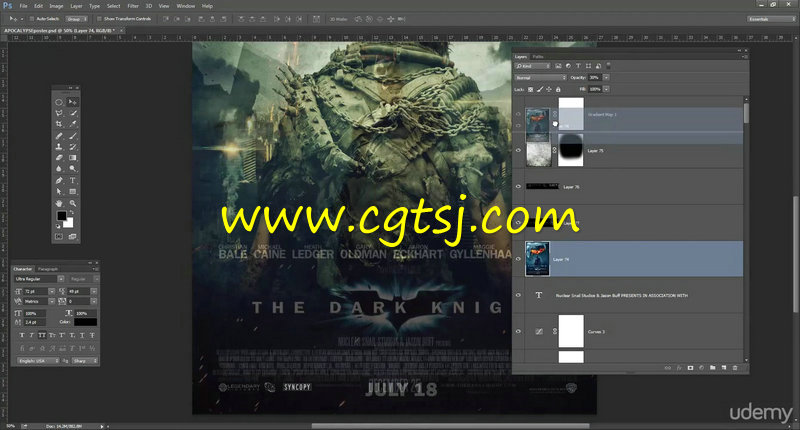
Task: Filter layers by pixel layers icon
Action: [x=558, y=66]
